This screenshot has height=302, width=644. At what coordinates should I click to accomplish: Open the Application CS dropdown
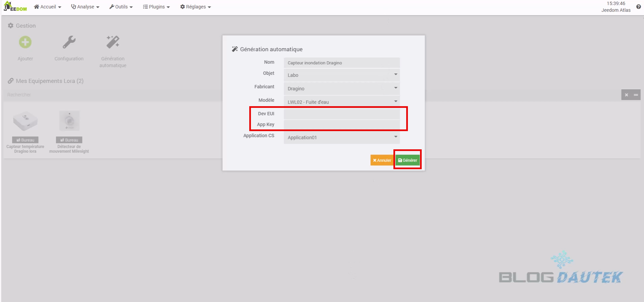pyautogui.click(x=342, y=137)
